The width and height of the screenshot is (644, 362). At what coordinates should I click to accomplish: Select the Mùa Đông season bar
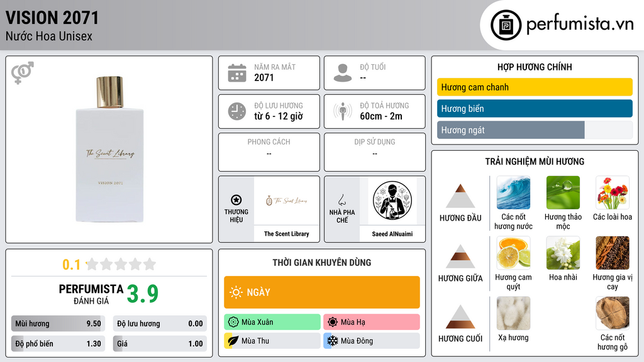(x=372, y=341)
